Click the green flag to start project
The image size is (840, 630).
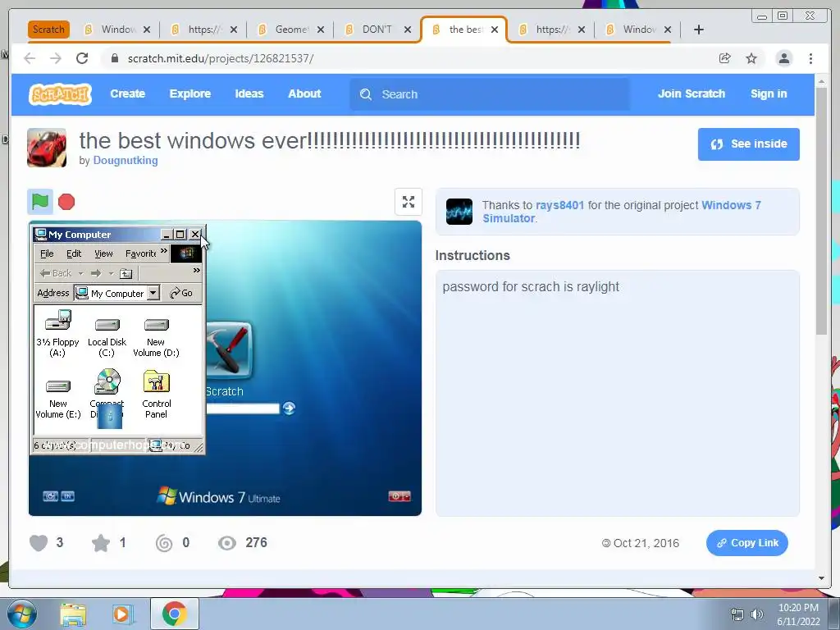pos(40,202)
